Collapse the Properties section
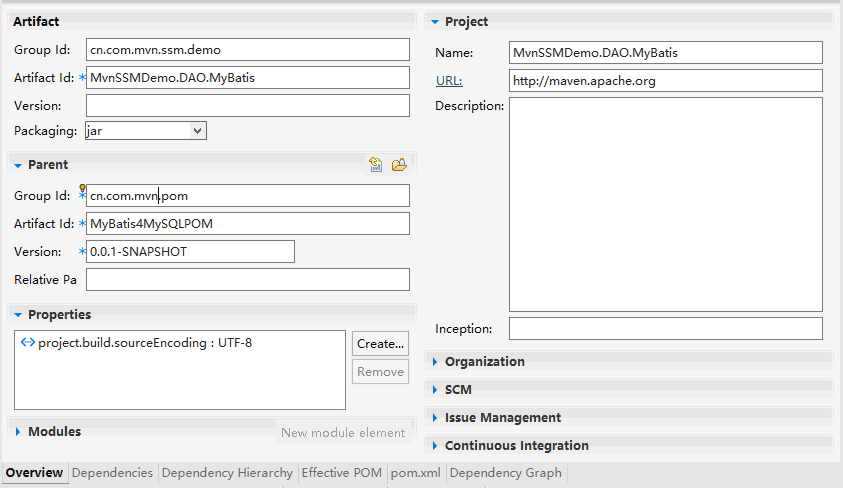 [x=18, y=315]
